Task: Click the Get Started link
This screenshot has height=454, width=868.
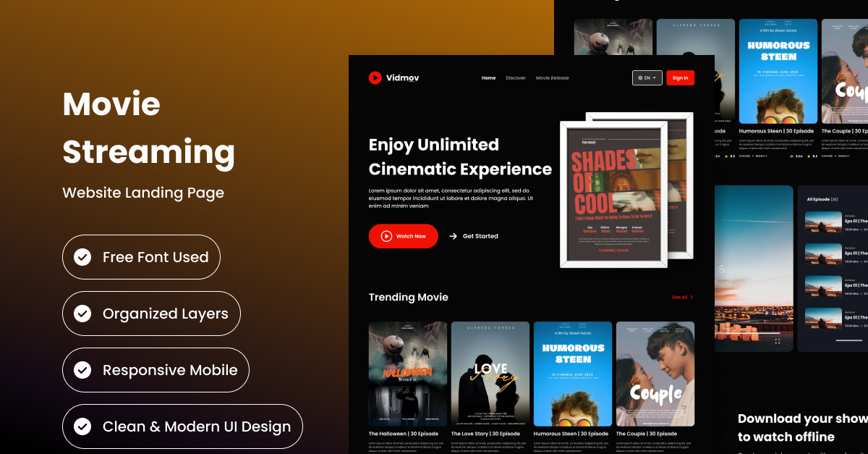Action: [480, 236]
